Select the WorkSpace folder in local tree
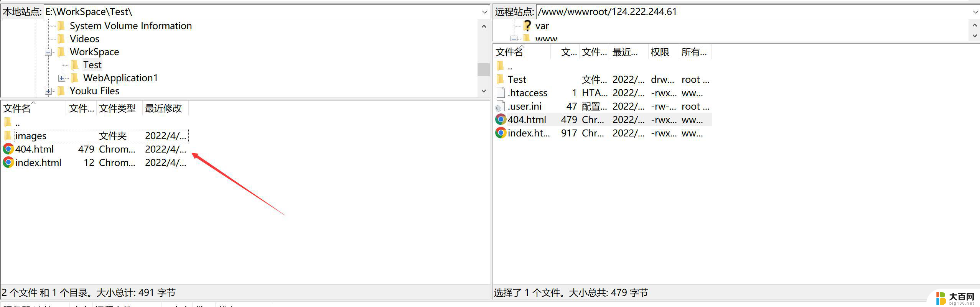The height and width of the screenshot is (307, 980). [94, 52]
